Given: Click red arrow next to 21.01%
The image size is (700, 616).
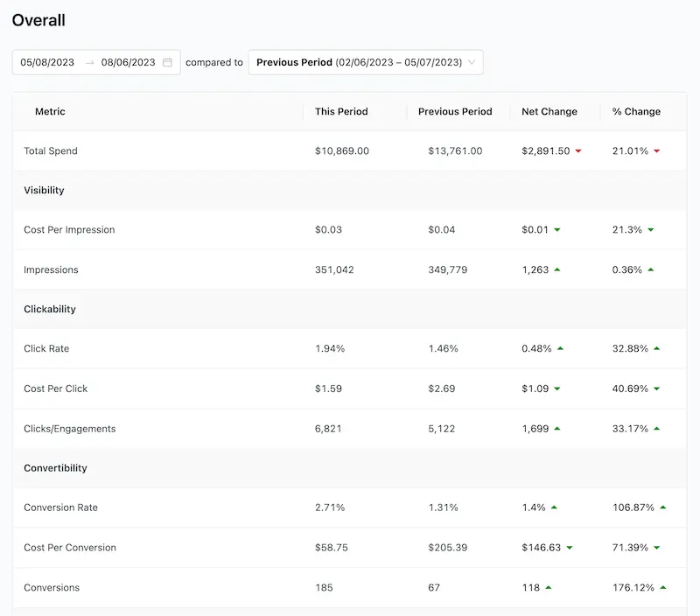Looking at the screenshot, I should 657,151.
